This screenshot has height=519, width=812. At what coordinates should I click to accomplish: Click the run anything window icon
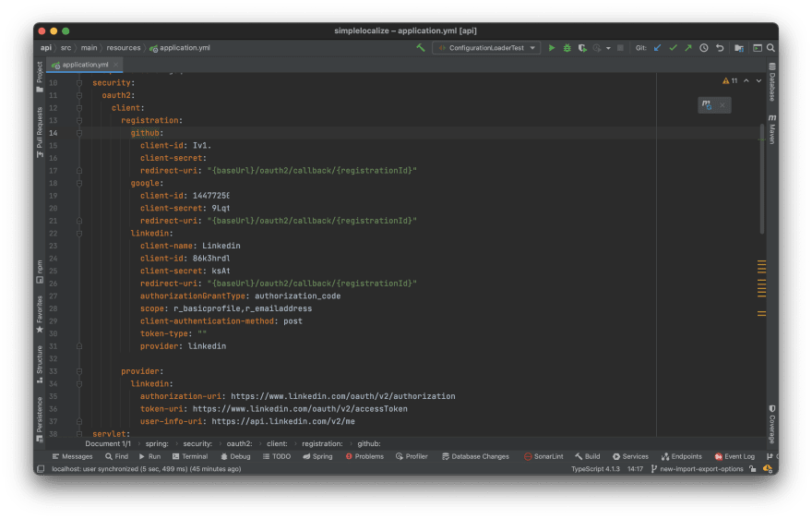tap(758, 48)
